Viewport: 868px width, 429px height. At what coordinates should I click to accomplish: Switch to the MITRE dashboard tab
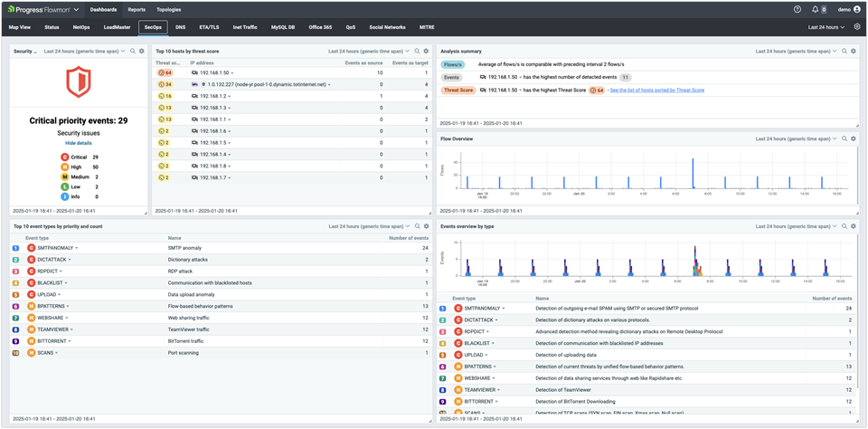[426, 27]
